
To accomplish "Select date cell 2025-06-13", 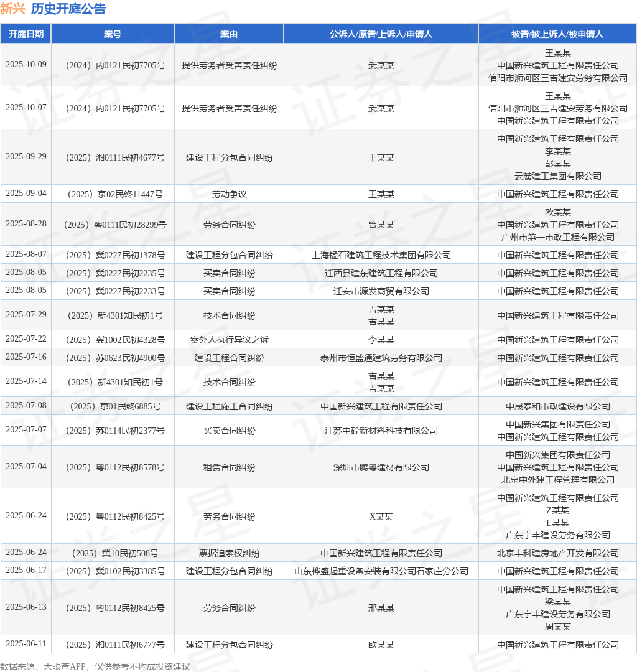I will point(26,607).
